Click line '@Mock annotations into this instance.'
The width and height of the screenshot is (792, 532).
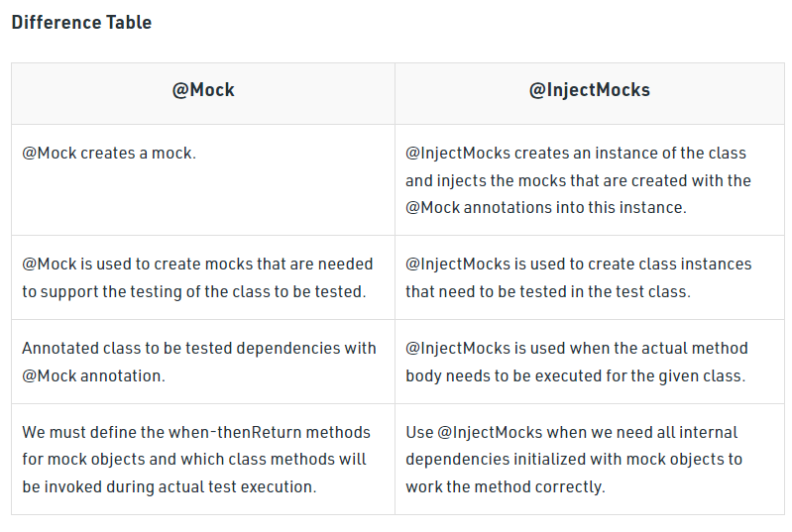coord(546,207)
